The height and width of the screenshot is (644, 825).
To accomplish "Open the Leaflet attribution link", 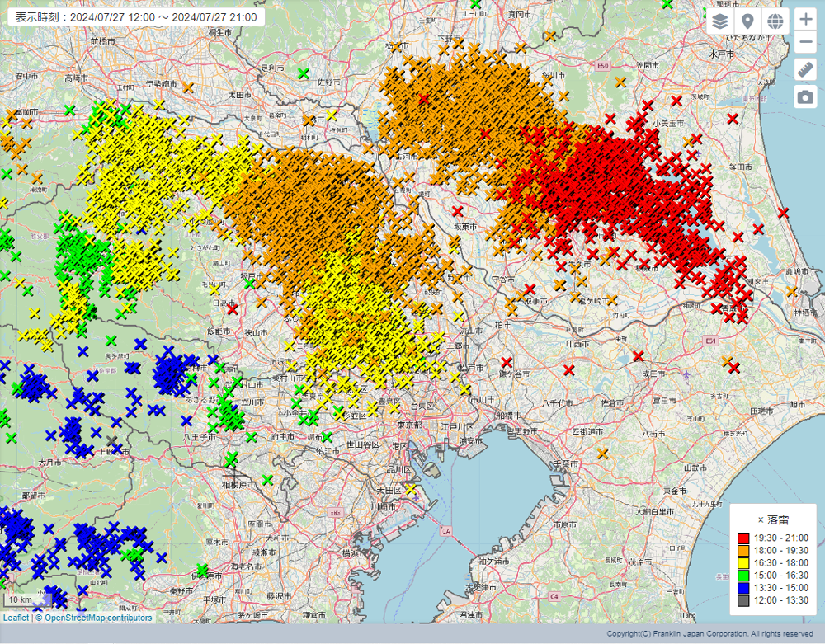I will (15, 618).
